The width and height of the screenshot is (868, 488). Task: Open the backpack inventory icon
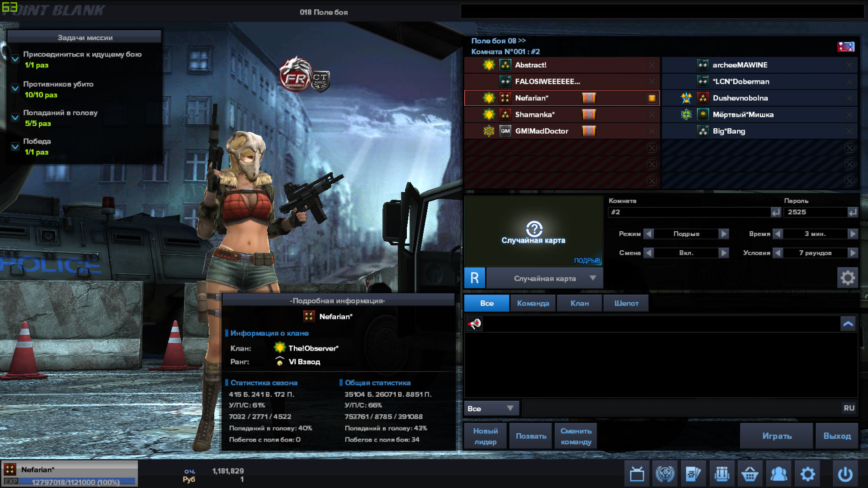(722, 474)
